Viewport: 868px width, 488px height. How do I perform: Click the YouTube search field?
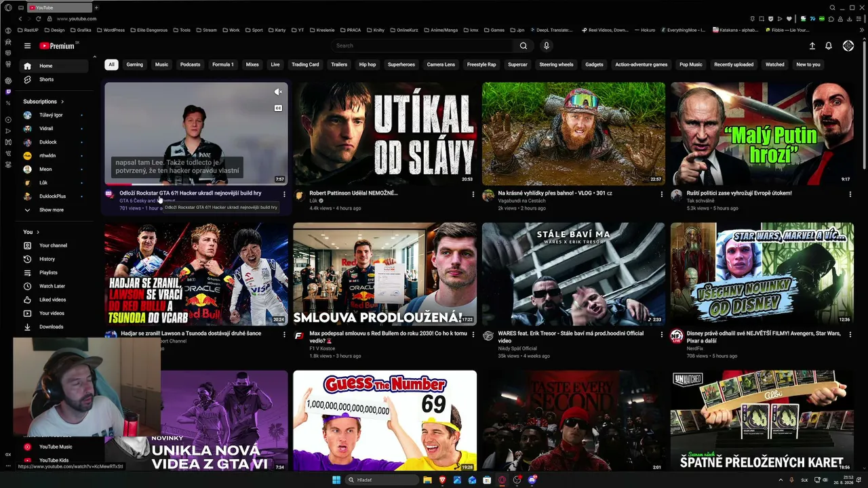tap(424, 46)
